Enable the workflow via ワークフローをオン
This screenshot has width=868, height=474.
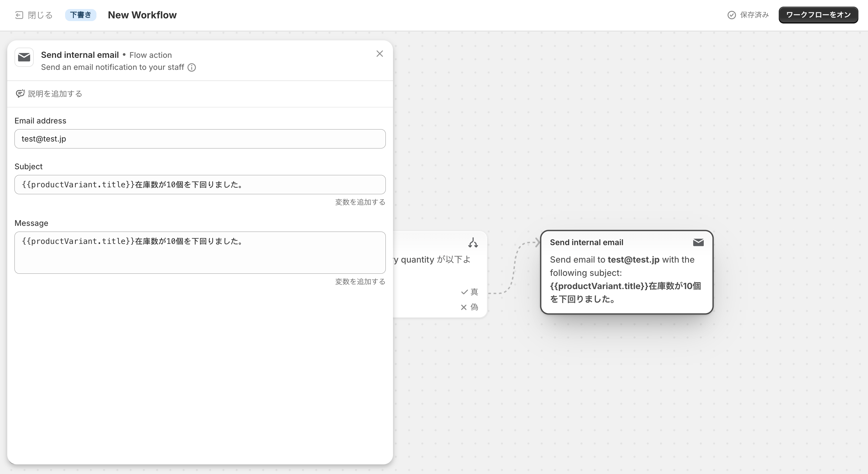click(818, 15)
